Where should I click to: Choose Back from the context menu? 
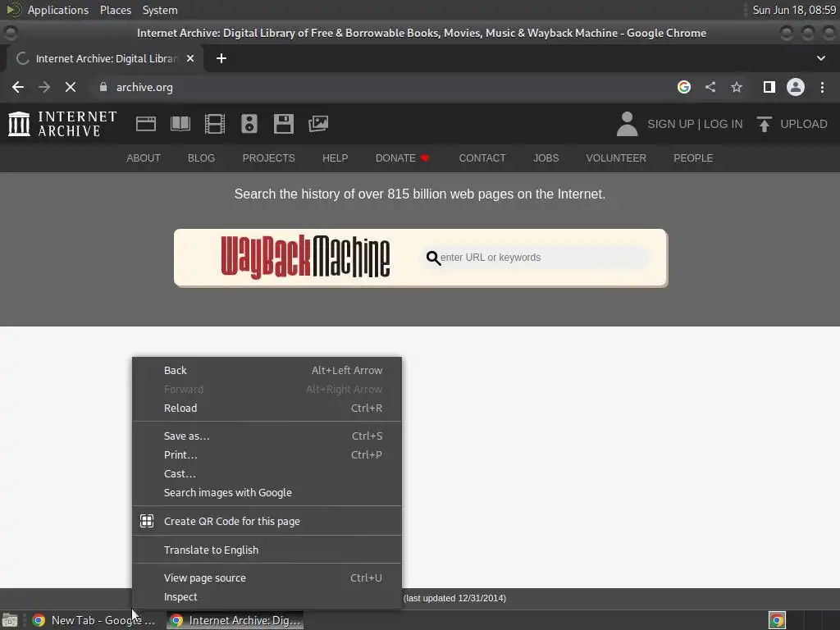pos(267,370)
